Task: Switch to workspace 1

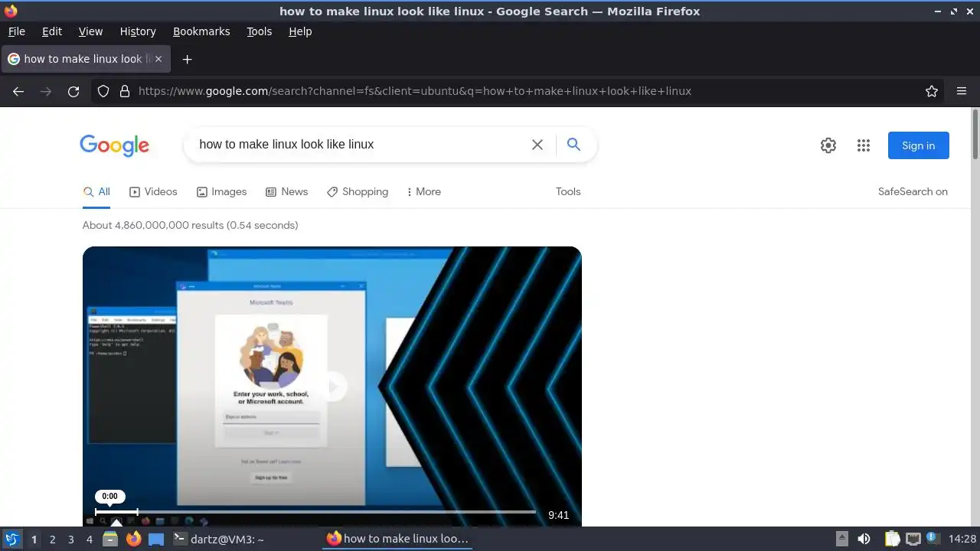Action: click(x=34, y=540)
